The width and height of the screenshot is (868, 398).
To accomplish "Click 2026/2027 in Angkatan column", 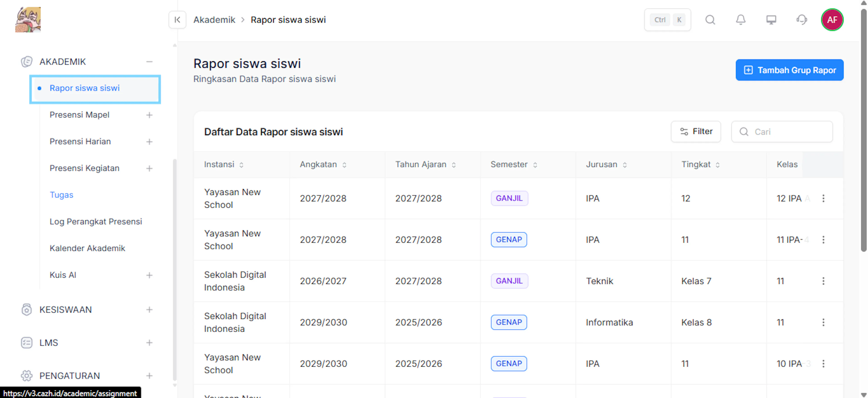I will [x=323, y=281].
